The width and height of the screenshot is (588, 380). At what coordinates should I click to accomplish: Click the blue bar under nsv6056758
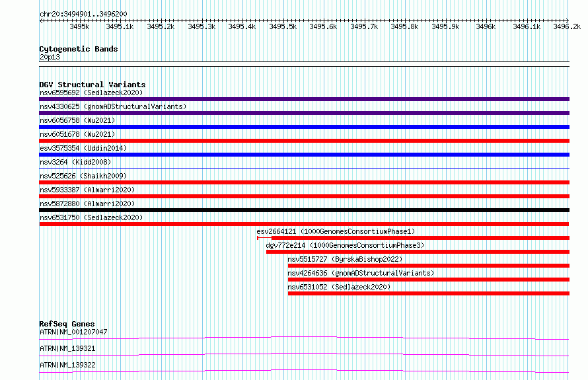(304, 127)
